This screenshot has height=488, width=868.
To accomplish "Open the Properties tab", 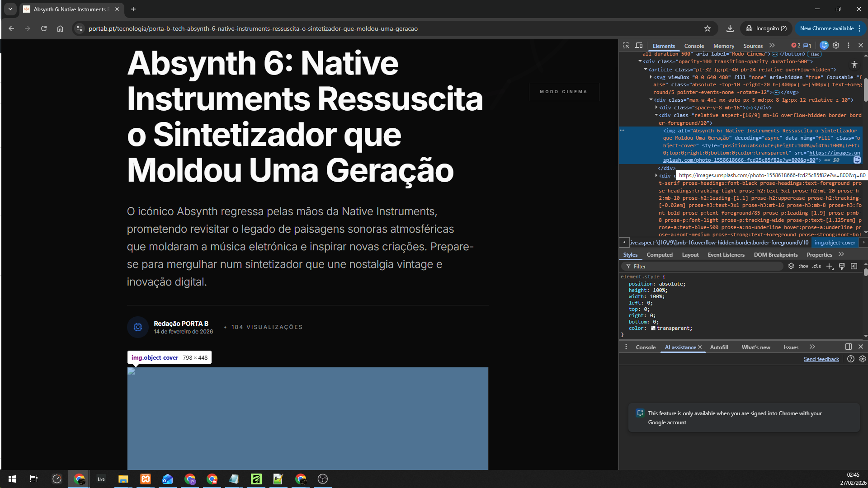I will 819,255.
